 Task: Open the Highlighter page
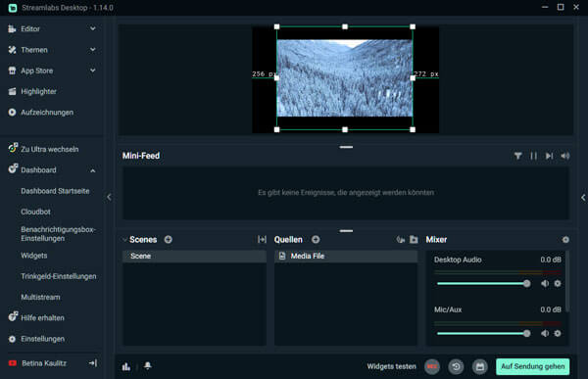click(x=38, y=91)
